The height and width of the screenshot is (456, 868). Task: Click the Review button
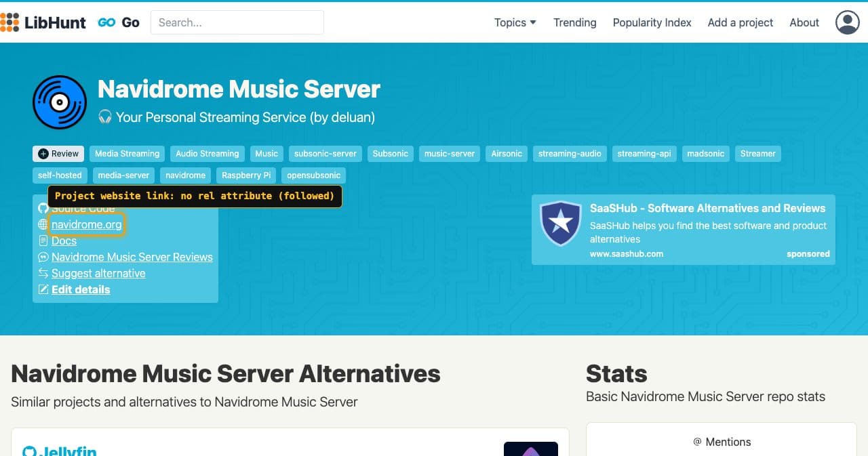point(58,154)
